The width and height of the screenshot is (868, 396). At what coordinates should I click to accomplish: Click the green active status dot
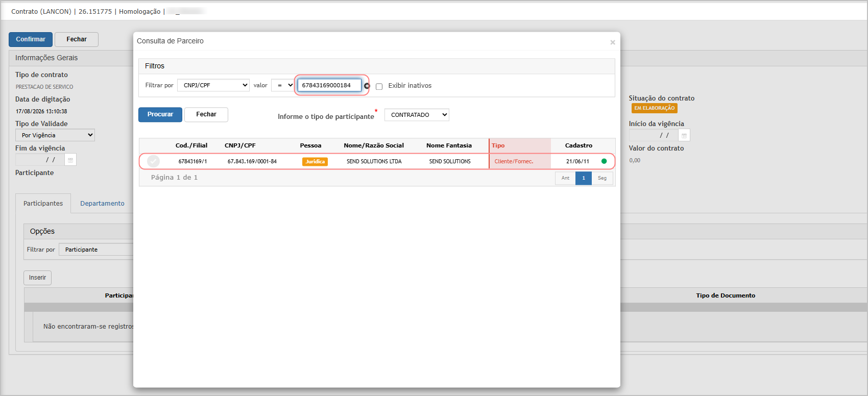coord(604,161)
